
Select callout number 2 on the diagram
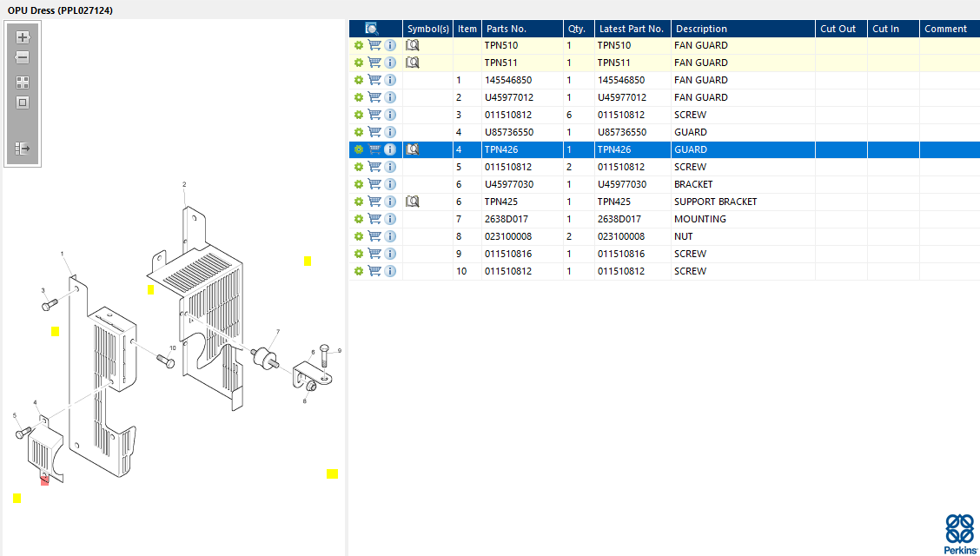184,184
